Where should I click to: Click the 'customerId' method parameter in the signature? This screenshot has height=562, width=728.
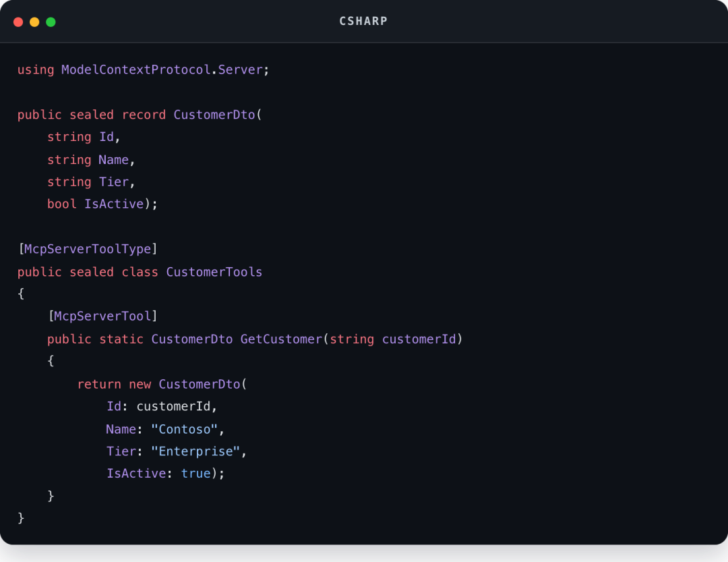pos(419,339)
